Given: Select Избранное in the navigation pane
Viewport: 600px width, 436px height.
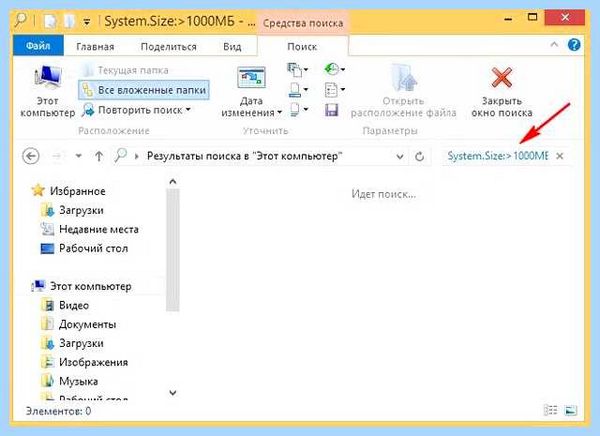Looking at the screenshot, I should coord(78,191).
